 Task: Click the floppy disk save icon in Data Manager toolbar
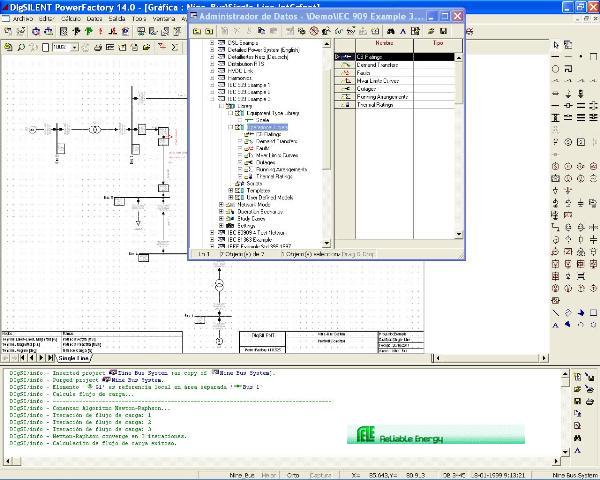pyautogui.click(x=443, y=31)
